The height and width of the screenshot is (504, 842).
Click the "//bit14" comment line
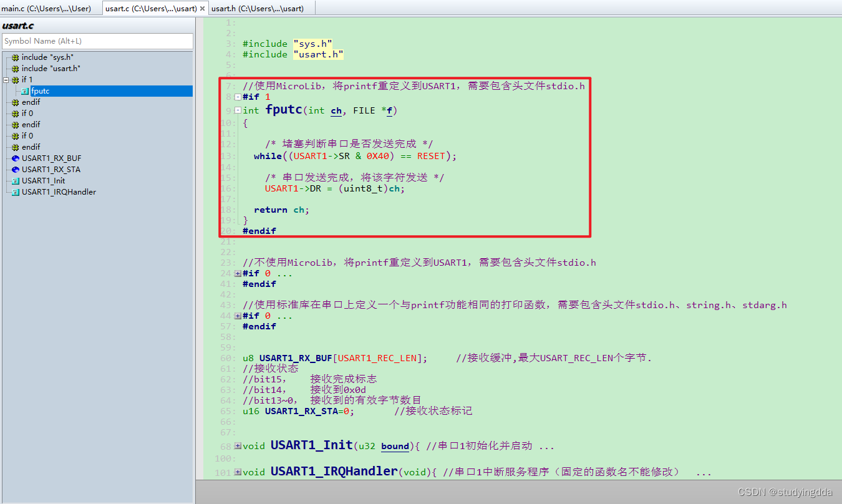[x=304, y=390]
